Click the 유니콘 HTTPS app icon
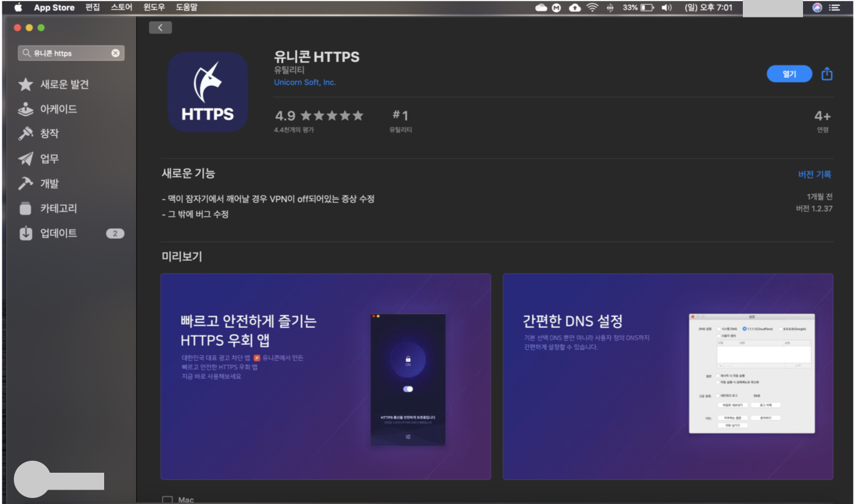This screenshot has height=504, width=856. 208,92
